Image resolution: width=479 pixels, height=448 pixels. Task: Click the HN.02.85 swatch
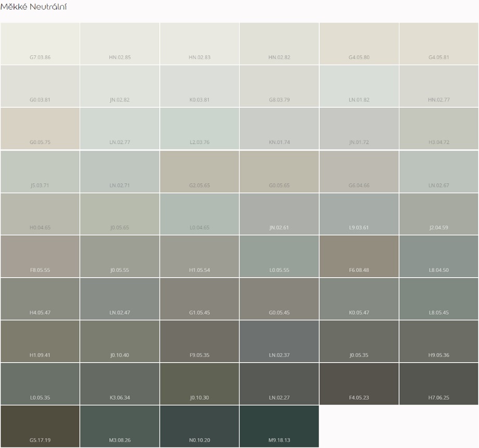[120, 44]
